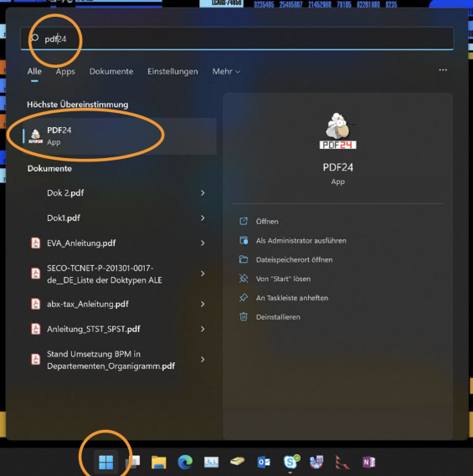This screenshot has height=476, width=473.
Task: Switch to the Dokumente filter tab
Action: tap(111, 71)
